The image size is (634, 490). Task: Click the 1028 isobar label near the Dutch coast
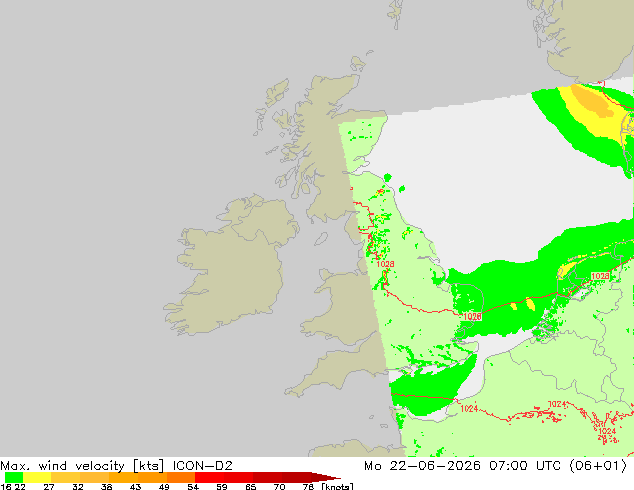[600, 276]
